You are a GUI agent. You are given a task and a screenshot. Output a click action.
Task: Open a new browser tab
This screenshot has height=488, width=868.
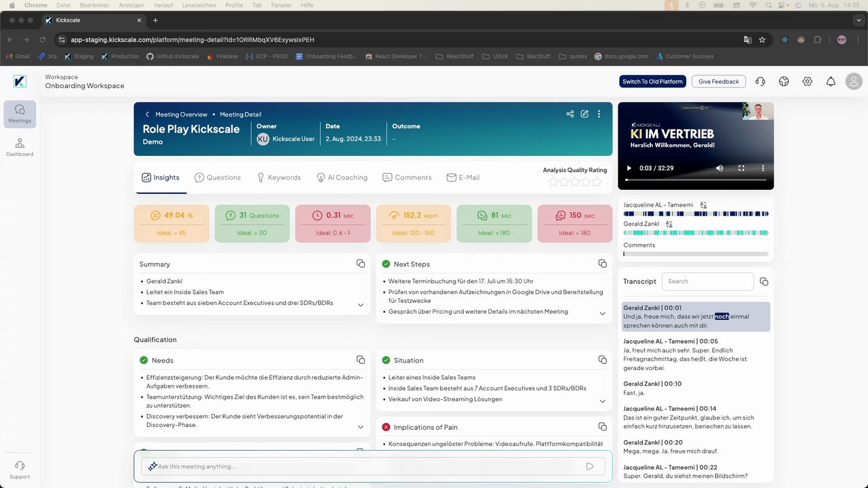(x=157, y=20)
